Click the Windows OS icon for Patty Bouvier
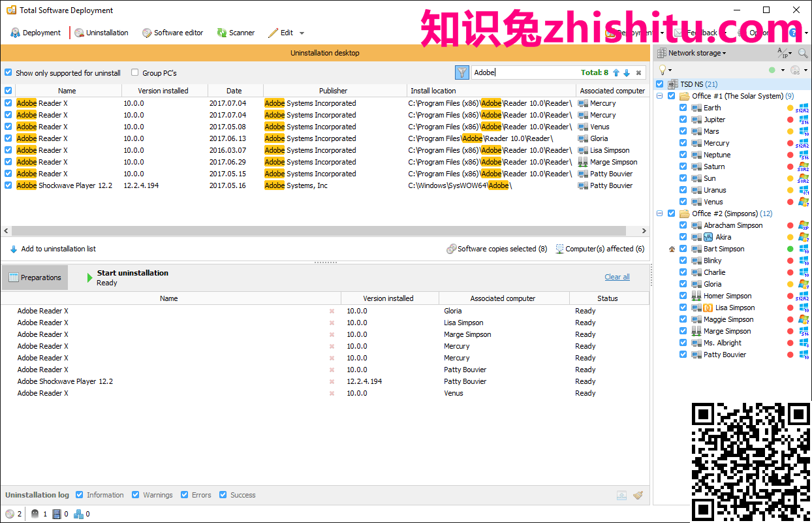The image size is (812, 523). (804, 355)
